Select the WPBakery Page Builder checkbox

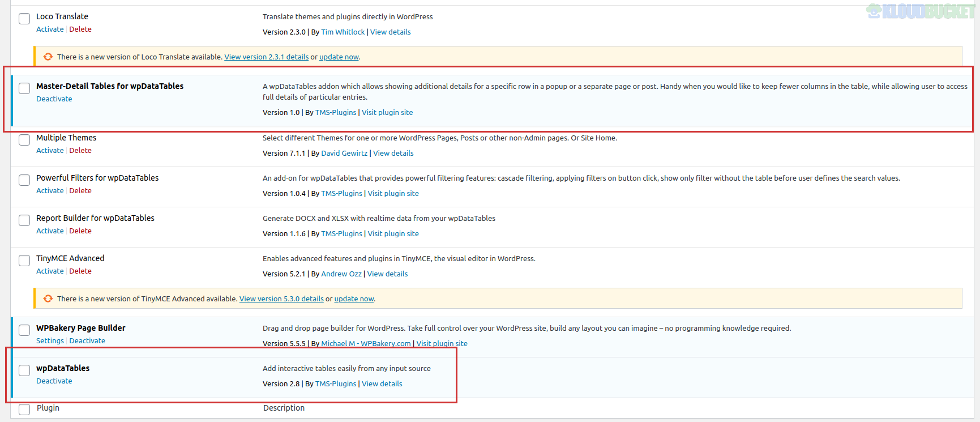coord(24,330)
